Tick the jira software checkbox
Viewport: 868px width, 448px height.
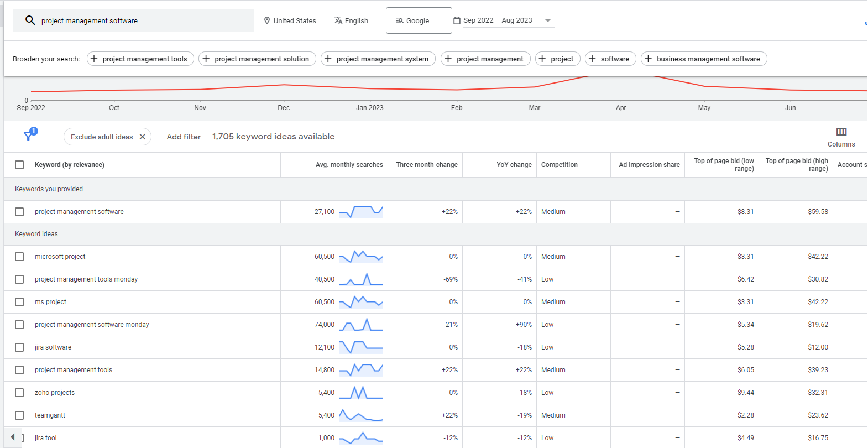coord(19,347)
